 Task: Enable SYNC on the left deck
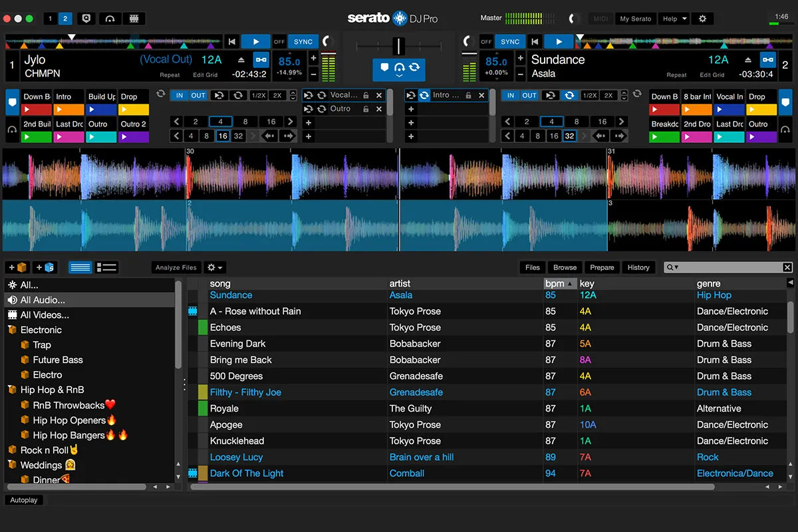coord(303,41)
